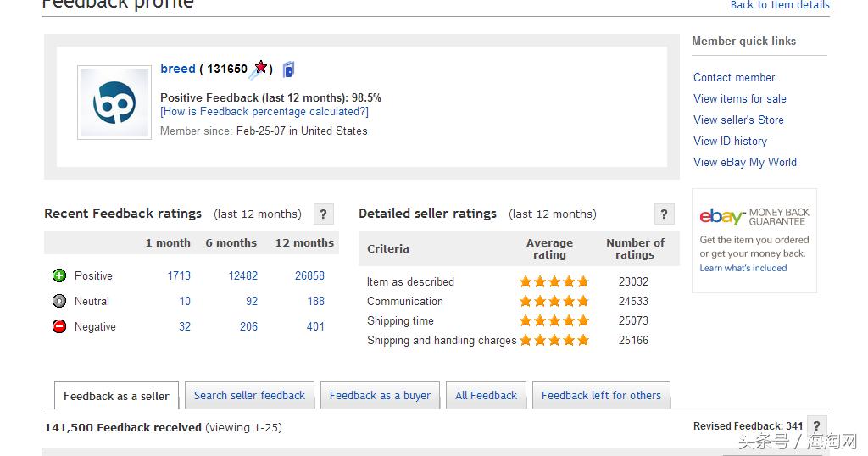868x456 pixels.
Task: Open the Search seller feedback tab
Action: click(249, 396)
